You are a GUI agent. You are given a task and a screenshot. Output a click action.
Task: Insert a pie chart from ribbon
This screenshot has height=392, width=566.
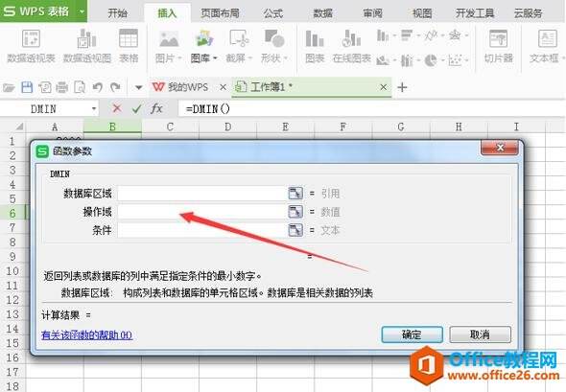click(x=431, y=60)
